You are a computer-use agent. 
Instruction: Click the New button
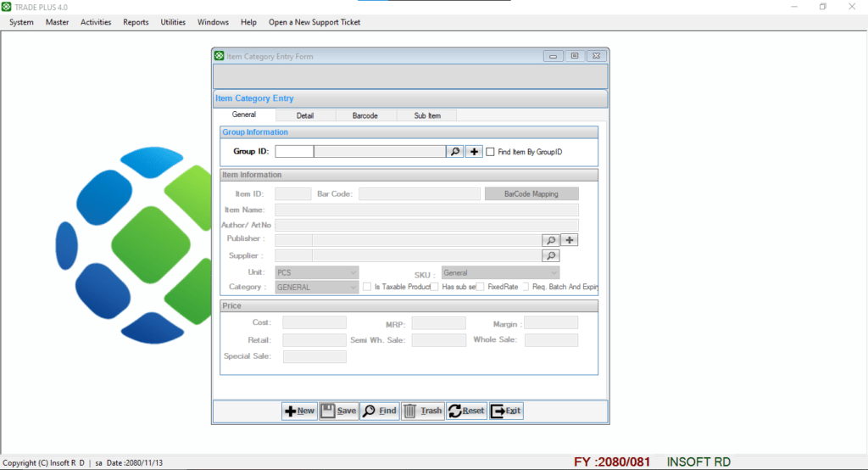299,411
